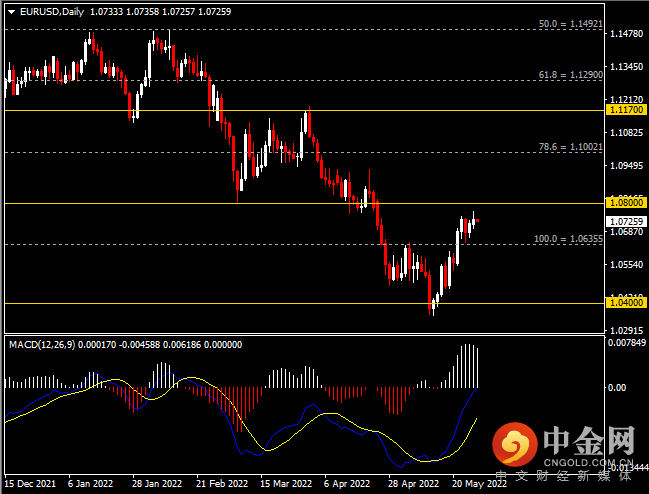Select the 21 Feb 2022 date label
Image resolution: width=649 pixels, height=494 pixels.
222,484
